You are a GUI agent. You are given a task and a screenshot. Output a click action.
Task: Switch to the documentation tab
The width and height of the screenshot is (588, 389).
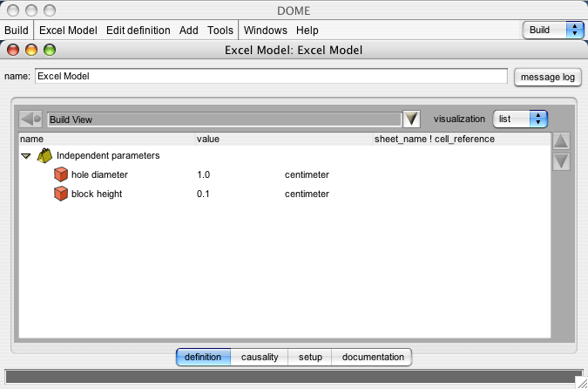click(x=372, y=357)
